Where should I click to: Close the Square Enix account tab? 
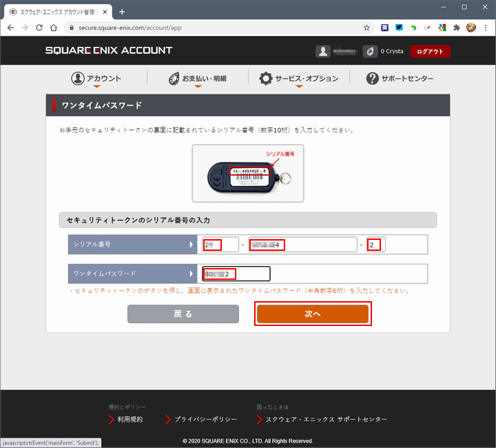(105, 12)
